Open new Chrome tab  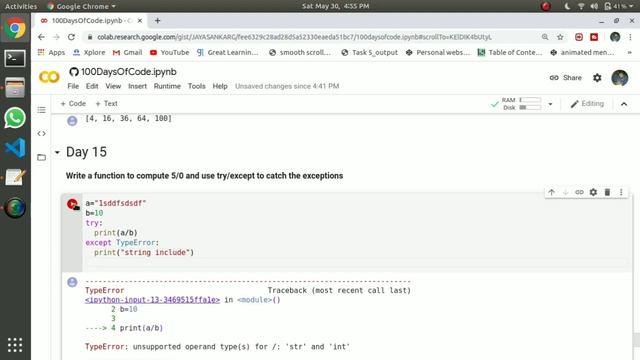click(158, 21)
